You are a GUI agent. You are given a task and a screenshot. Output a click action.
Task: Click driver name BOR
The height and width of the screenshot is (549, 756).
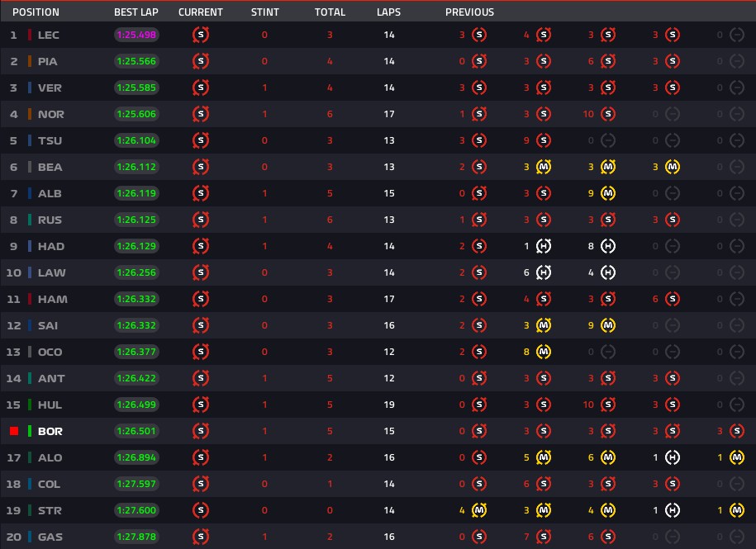(x=50, y=431)
